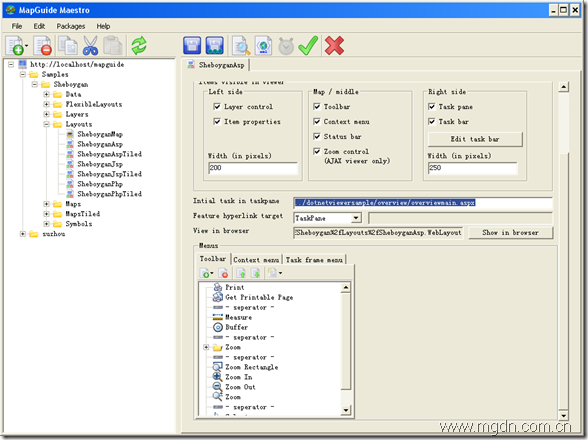Switch to the Context menu tab

click(256, 260)
